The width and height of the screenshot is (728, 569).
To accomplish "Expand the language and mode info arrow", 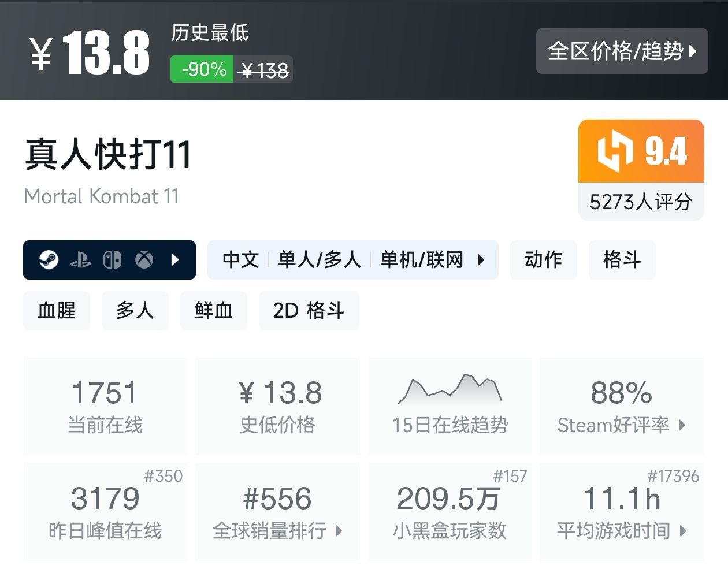I will [x=481, y=260].
